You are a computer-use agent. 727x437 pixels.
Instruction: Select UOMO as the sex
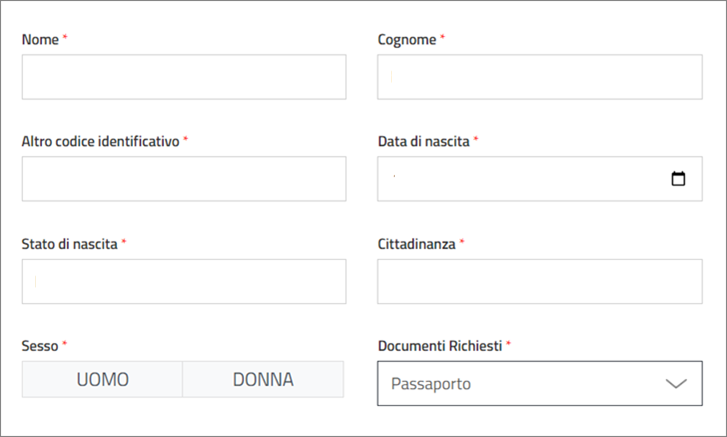click(103, 380)
